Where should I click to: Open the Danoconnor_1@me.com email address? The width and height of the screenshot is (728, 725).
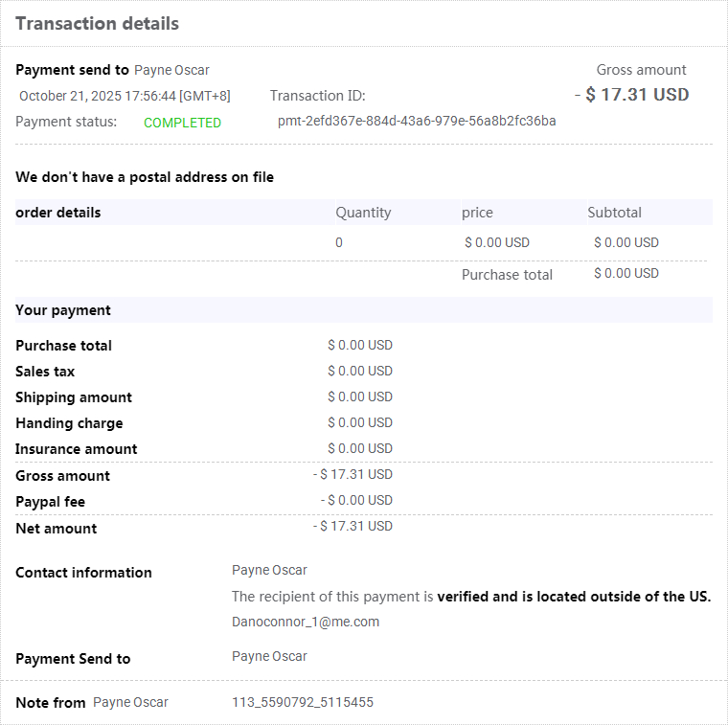point(306,622)
